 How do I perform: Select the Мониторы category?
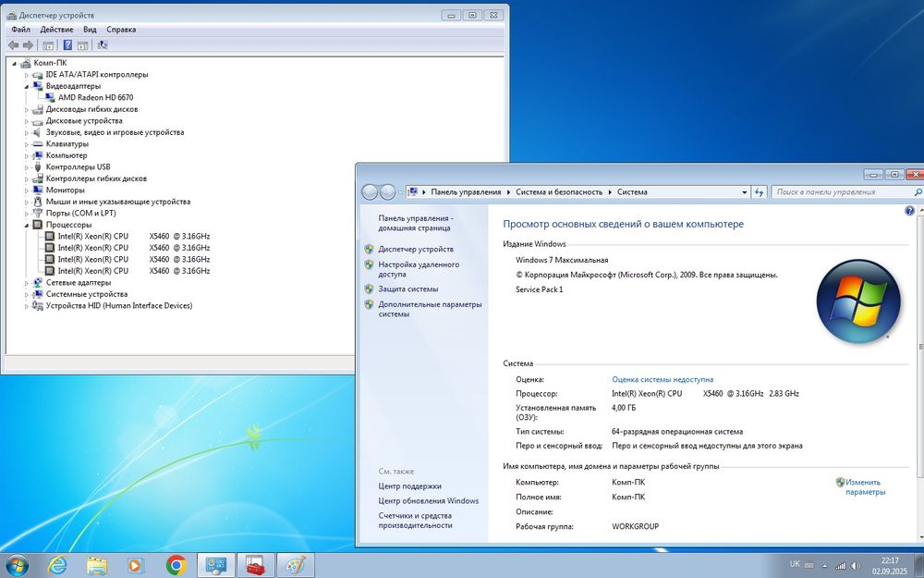(x=65, y=190)
